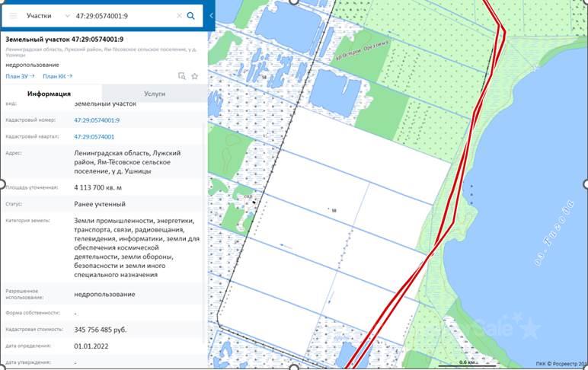The image size is (588, 370).
Task: Follow the Кадастровый квартал link 47:29:0574001
Action: 94,137
